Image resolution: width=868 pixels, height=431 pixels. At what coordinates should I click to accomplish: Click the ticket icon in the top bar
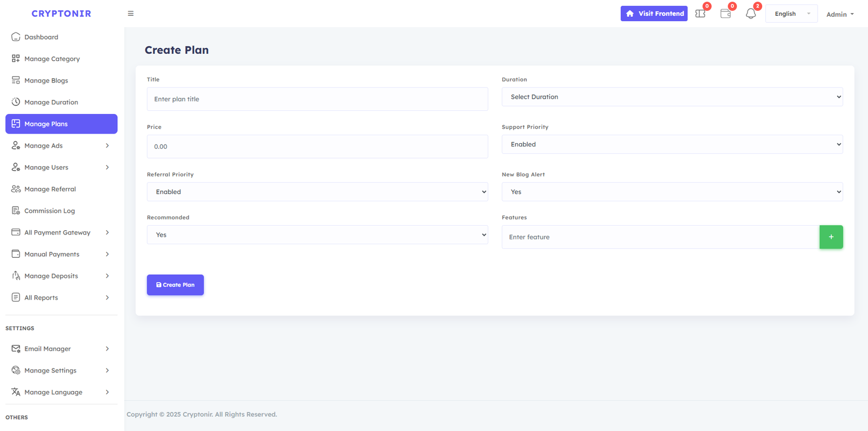(700, 14)
